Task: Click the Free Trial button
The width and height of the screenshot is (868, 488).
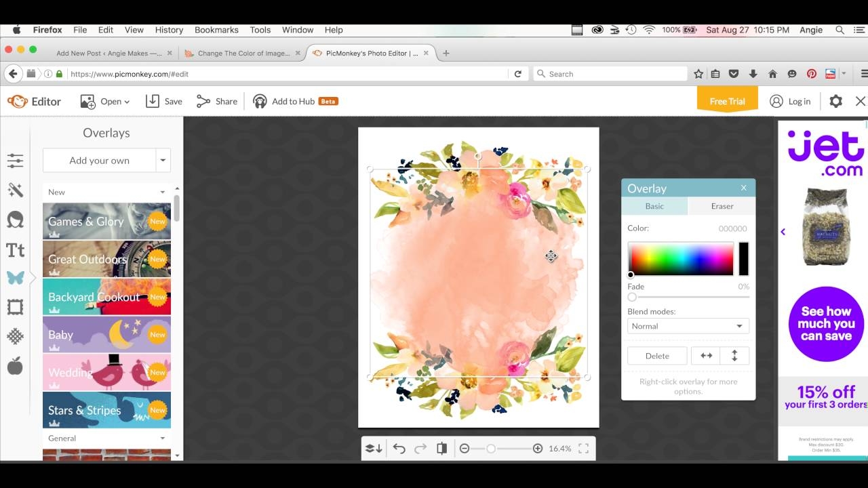Action: [x=727, y=101]
